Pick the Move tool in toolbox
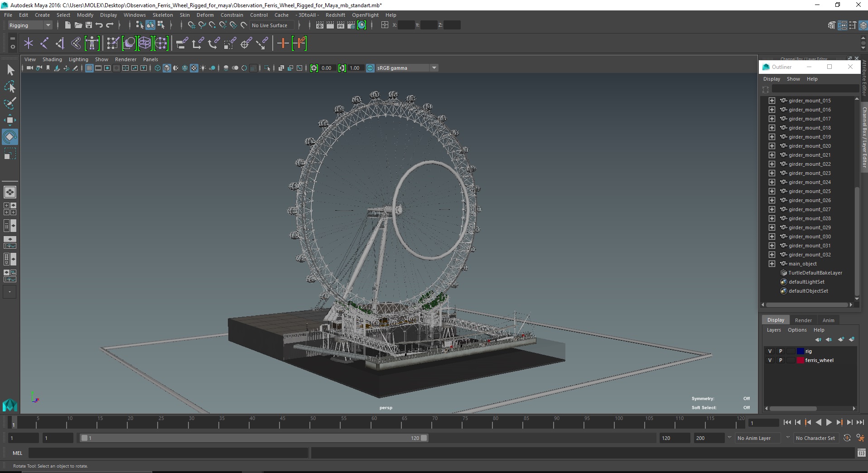This screenshot has height=473, width=868. coord(10,120)
